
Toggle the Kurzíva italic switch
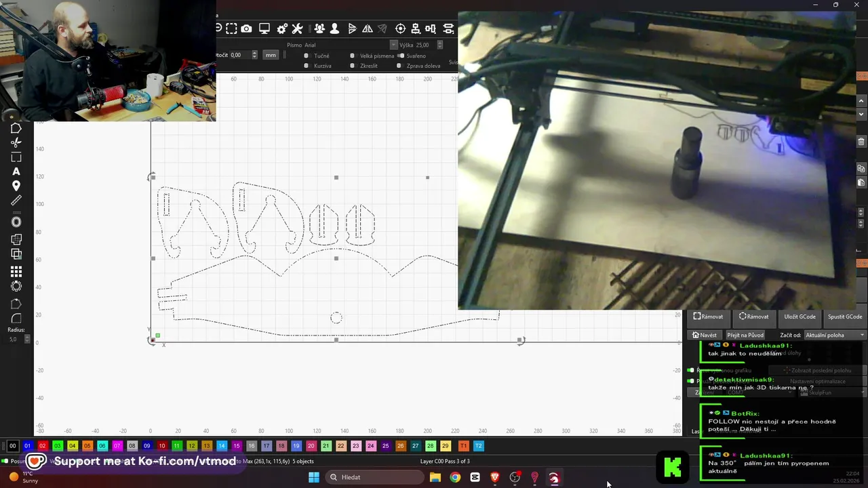[307, 66]
